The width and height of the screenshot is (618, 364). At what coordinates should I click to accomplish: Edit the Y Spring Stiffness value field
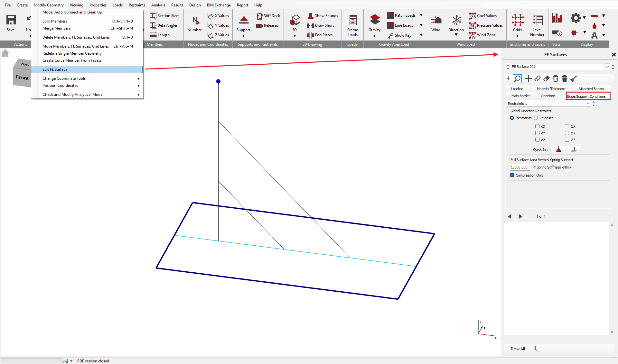pyautogui.click(x=519, y=167)
